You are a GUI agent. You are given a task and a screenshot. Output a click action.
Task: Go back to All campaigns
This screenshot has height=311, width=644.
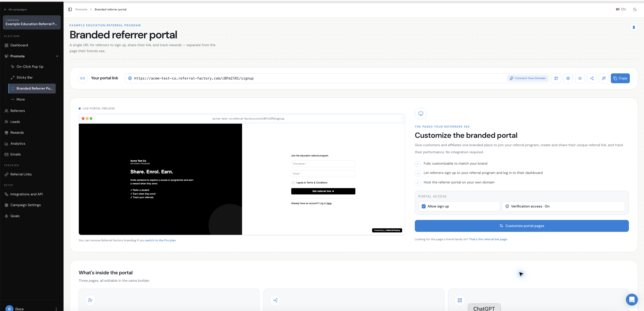15,9
